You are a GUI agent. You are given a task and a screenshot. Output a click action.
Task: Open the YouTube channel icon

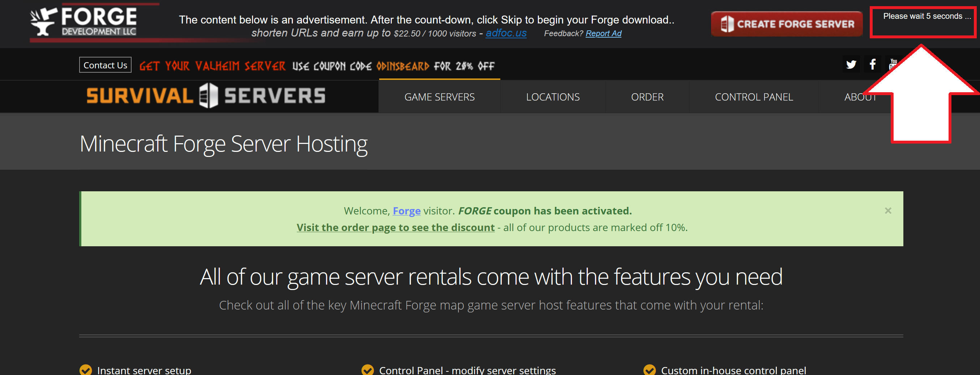tap(894, 64)
